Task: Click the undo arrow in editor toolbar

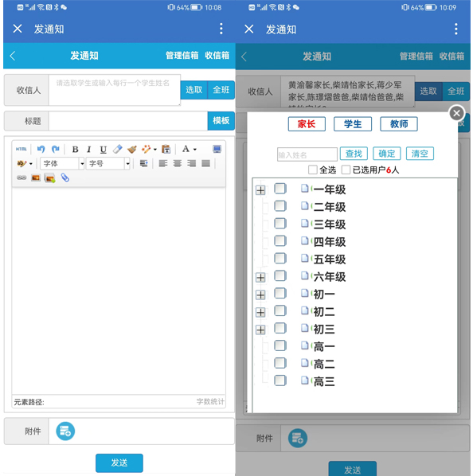Action: click(x=41, y=149)
